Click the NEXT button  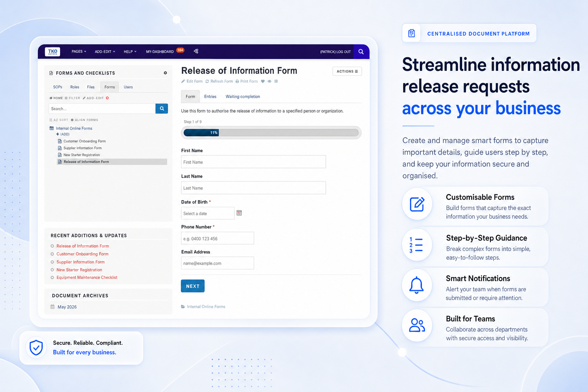[x=193, y=286]
